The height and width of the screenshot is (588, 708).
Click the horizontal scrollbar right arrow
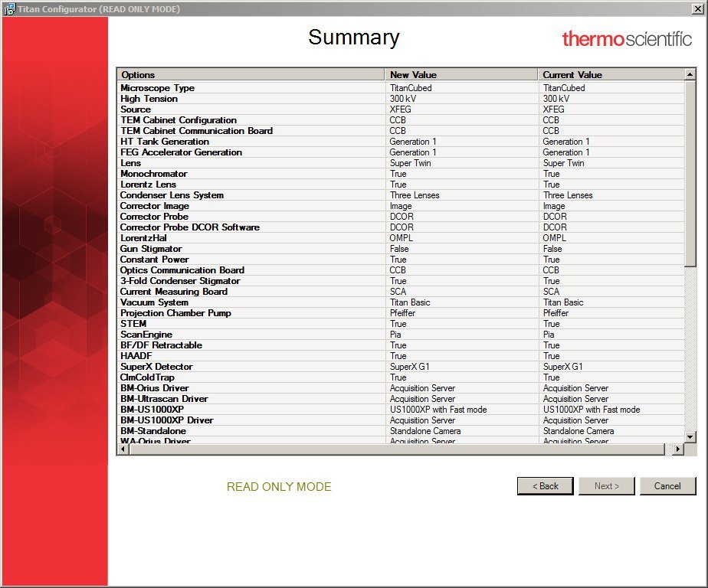click(677, 449)
